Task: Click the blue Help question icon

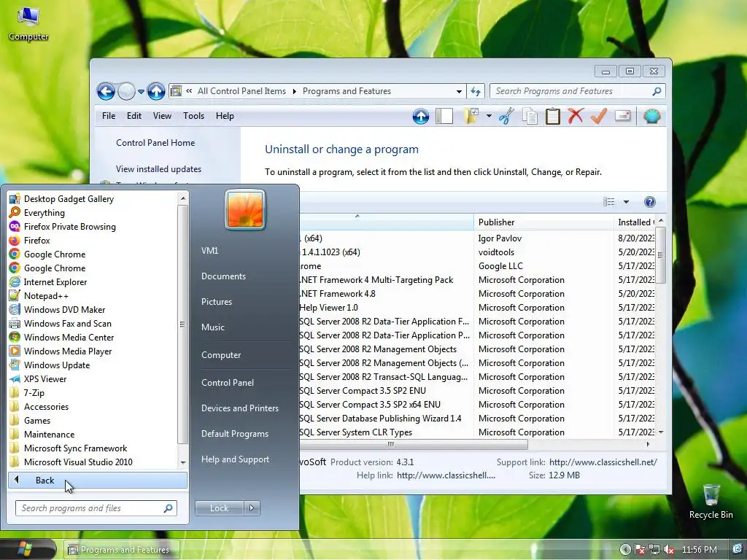Action: (x=649, y=202)
